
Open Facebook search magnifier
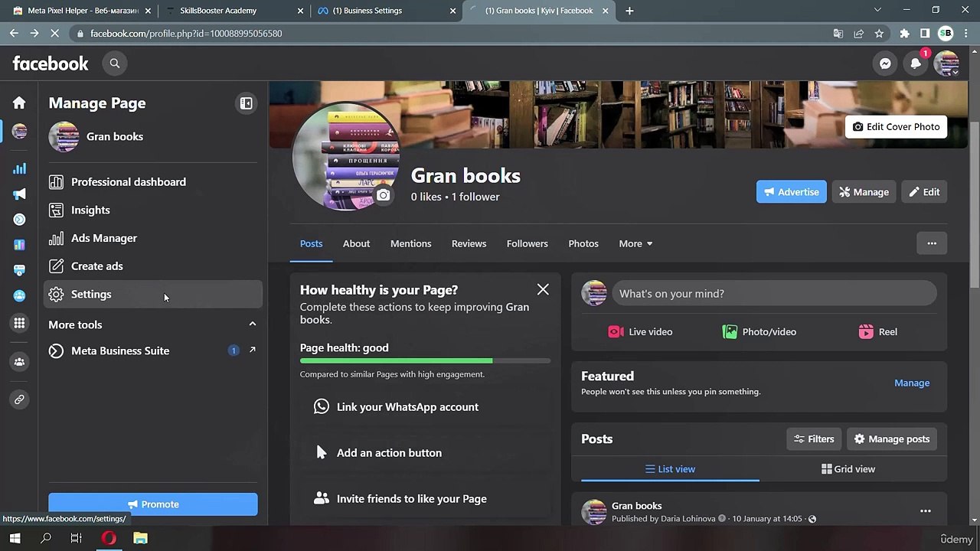point(115,64)
